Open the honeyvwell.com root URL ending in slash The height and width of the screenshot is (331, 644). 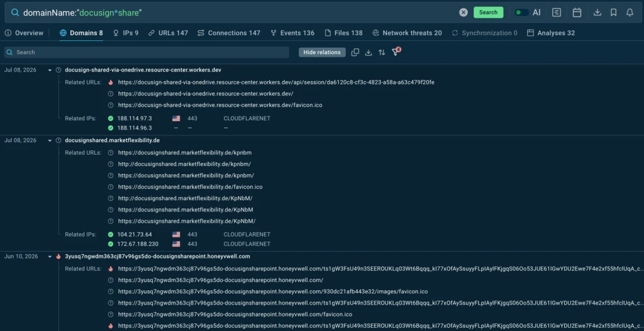tap(221, 280)
